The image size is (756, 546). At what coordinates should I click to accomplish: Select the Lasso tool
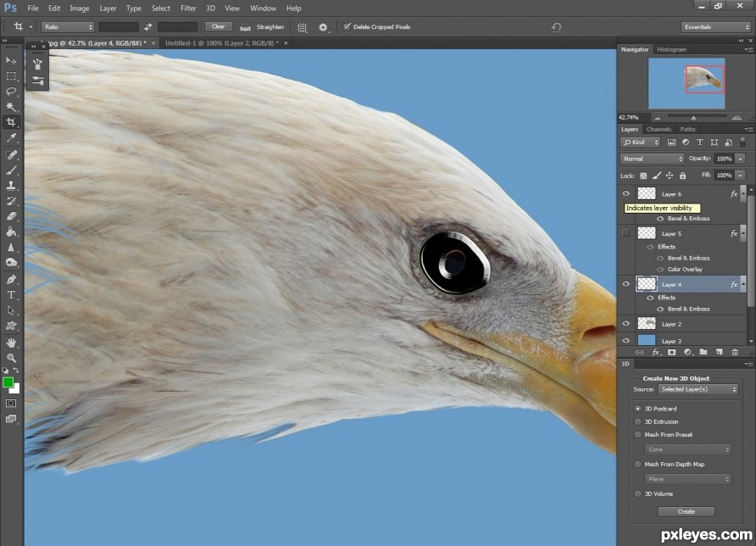11,92
